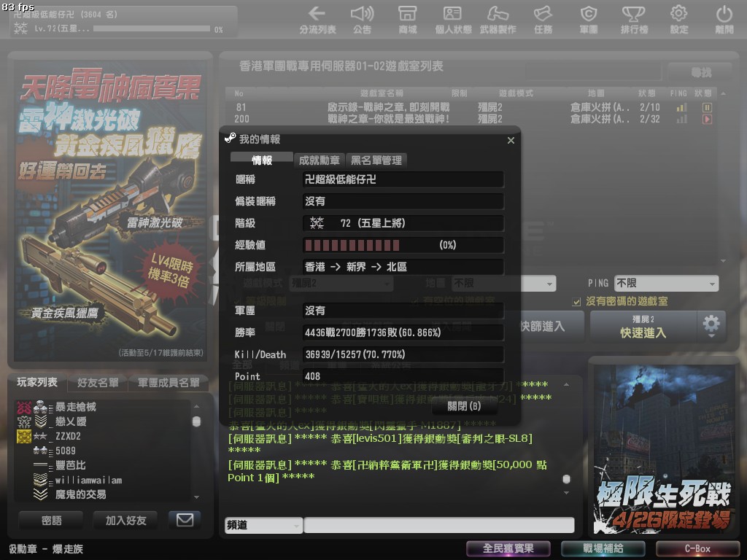Click the gold badge icon beside ZZXD2
The width and height of the screenshot is (747, 560).
[24, 436]
